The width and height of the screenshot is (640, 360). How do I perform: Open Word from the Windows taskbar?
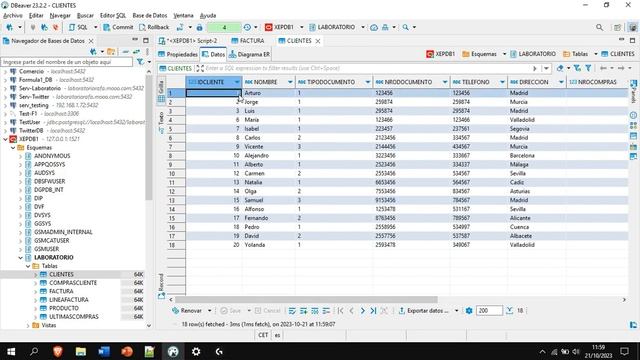pos(104,351)
